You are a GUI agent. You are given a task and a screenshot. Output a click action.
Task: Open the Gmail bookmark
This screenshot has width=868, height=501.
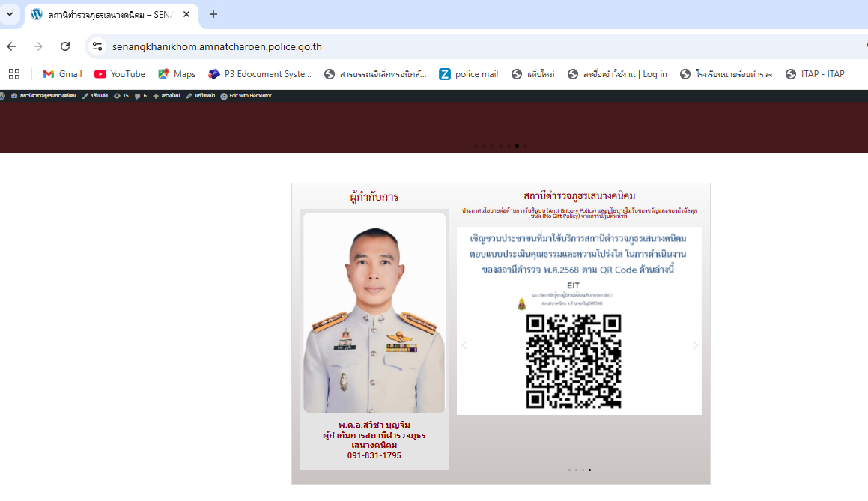tap(63, 74)
